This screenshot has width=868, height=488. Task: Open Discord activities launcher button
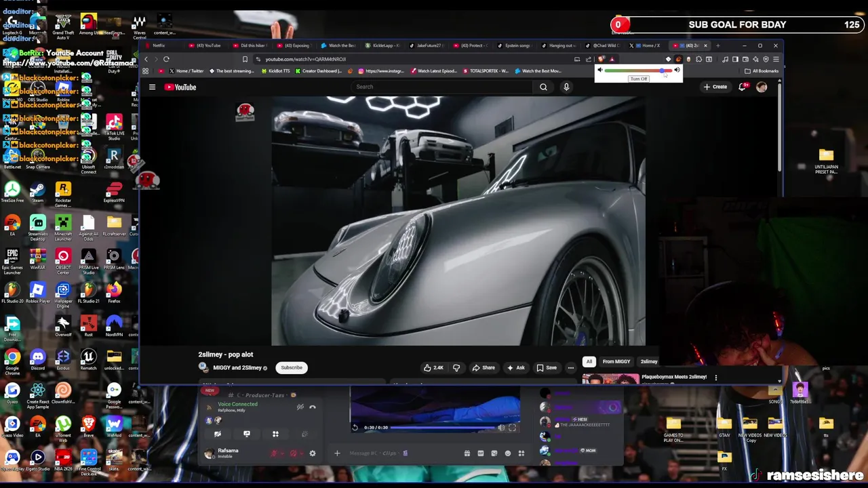tap(275, 434)
